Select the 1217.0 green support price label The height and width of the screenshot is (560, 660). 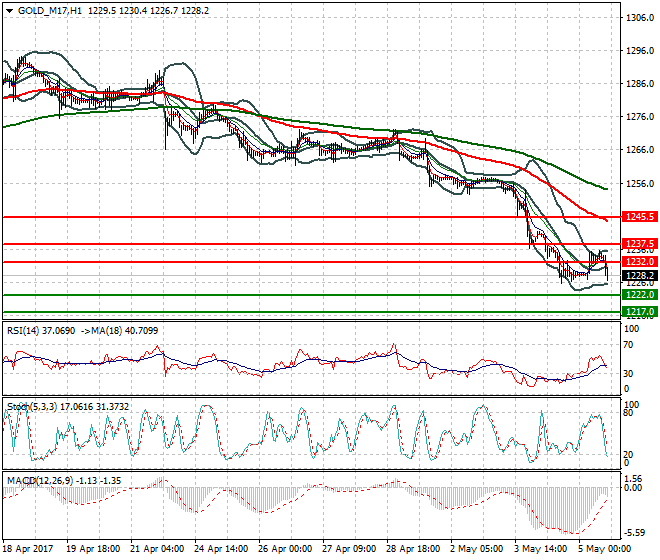pyautogui.click(x=639, y=312)
